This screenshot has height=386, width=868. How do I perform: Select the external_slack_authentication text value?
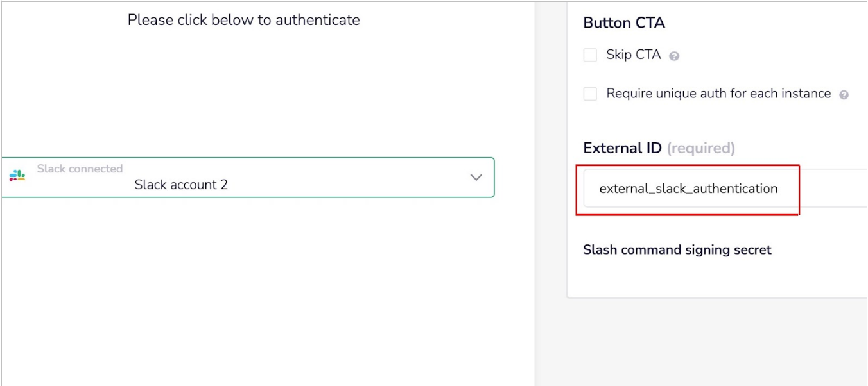coord(688,189)
